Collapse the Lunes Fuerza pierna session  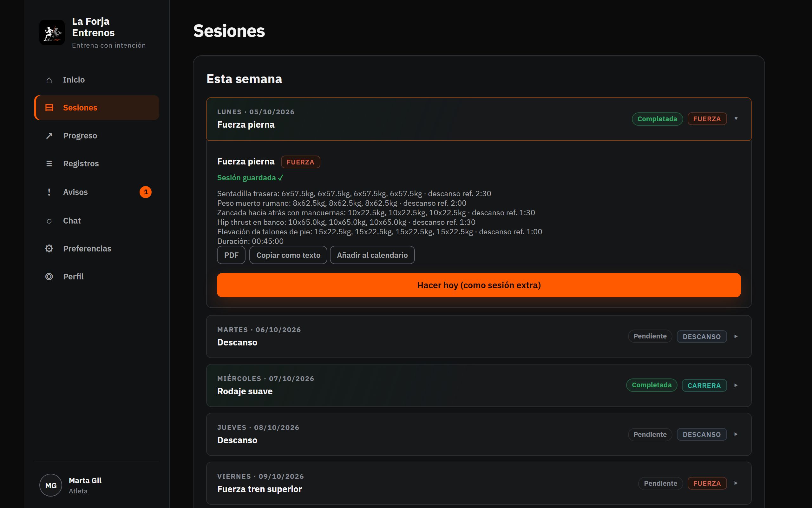click(478, 119)
